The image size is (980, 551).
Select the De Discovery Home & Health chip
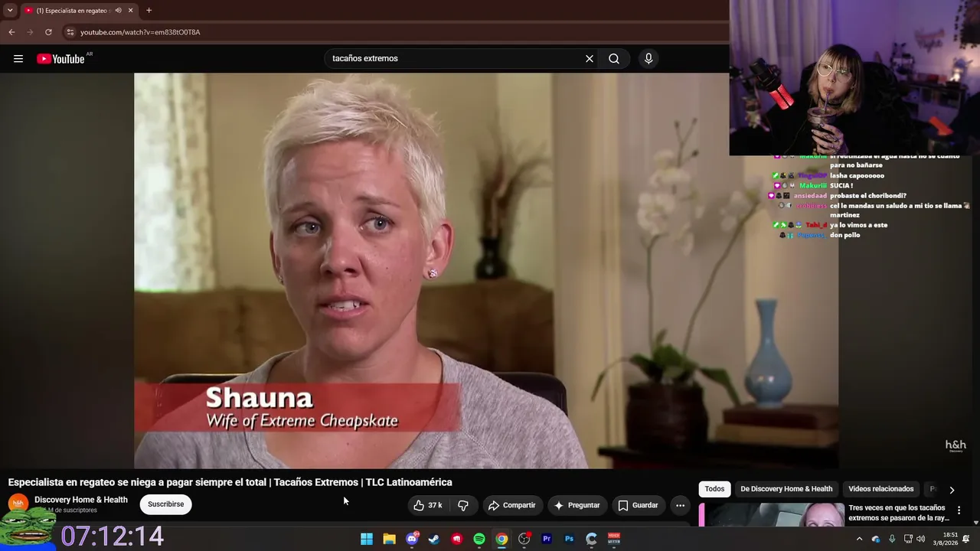(x=786, y=489)
